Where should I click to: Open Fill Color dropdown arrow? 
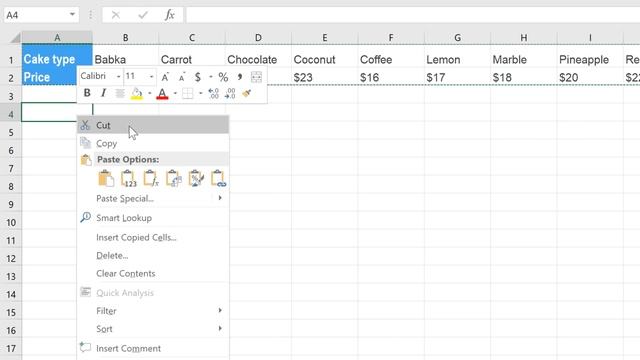[149, 93]
